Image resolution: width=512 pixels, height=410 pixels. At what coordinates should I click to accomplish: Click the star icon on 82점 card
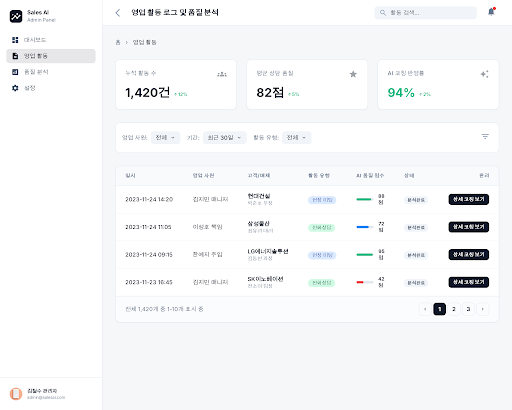click(x=353, y=74)
